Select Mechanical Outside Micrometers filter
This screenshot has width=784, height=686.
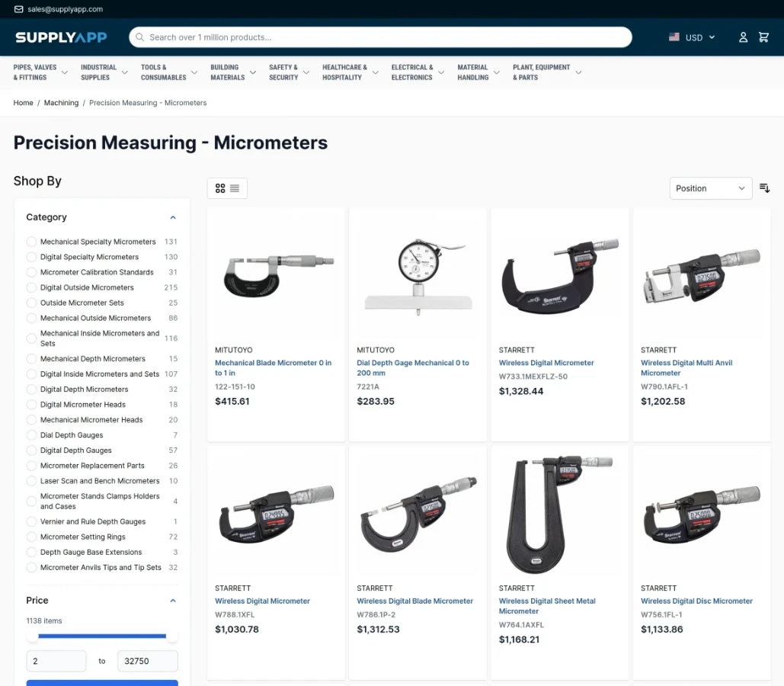(31, 319)
